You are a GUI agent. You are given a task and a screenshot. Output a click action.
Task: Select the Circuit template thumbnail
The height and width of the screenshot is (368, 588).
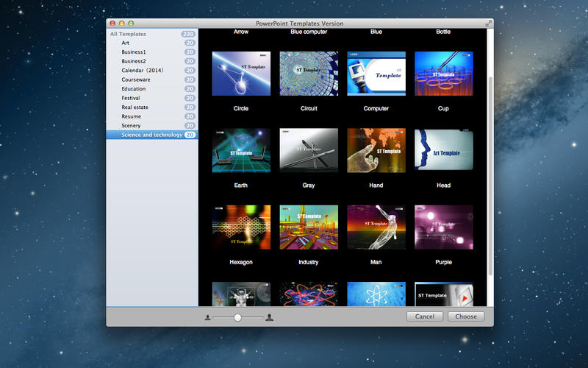pos(309,74)
